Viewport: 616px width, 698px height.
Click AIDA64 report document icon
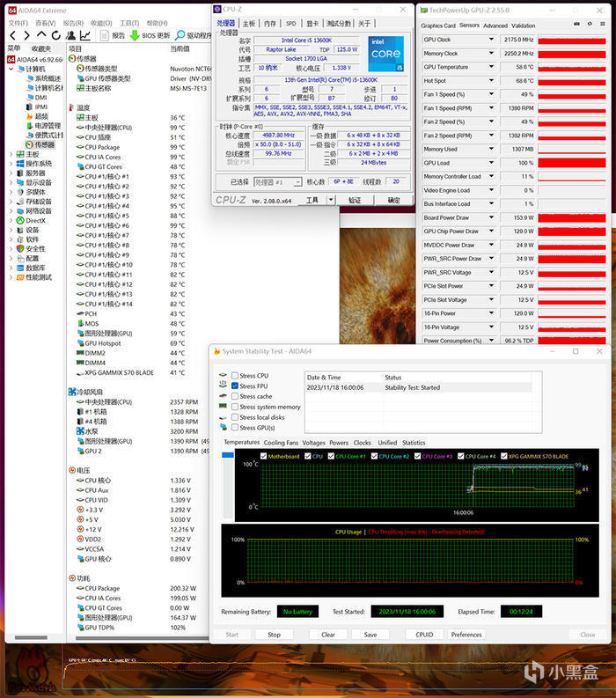coord(105,35)
